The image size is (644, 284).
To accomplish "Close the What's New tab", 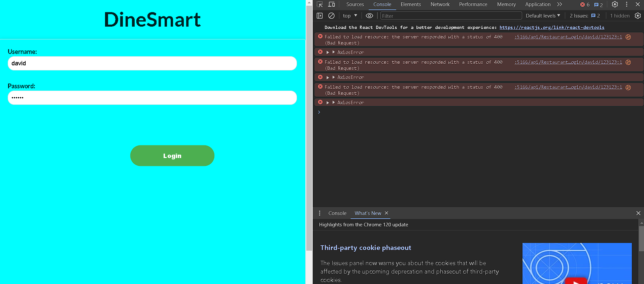I will pyautogui.click(x=386, y=213).
